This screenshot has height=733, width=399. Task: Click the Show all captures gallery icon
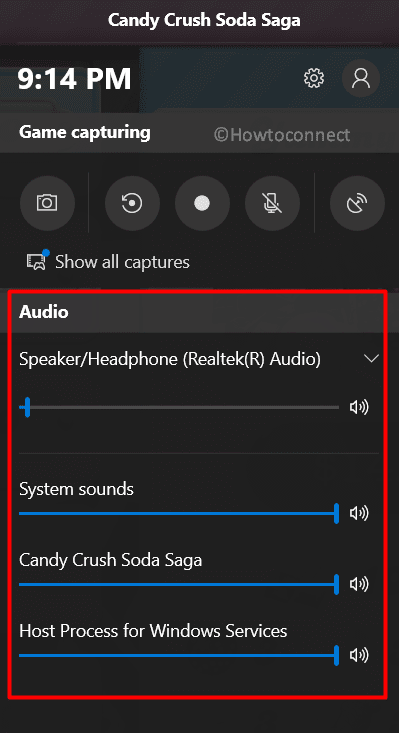coord(37,260)
